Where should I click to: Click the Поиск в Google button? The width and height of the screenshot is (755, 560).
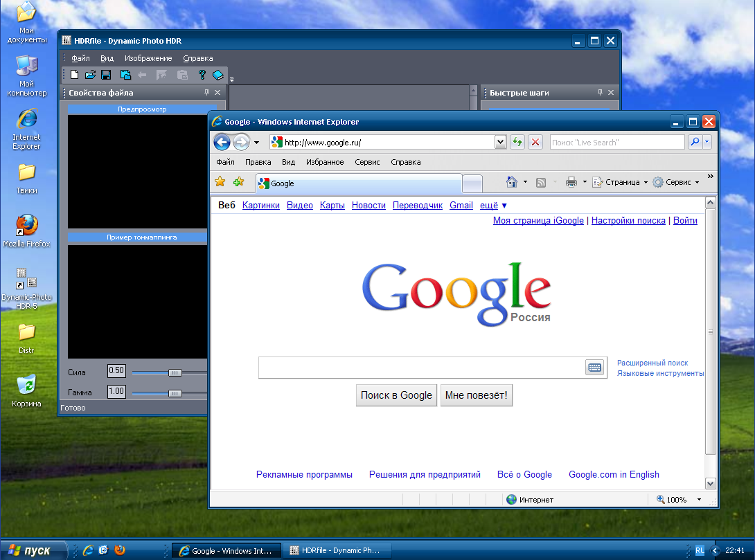click(396, 395)
